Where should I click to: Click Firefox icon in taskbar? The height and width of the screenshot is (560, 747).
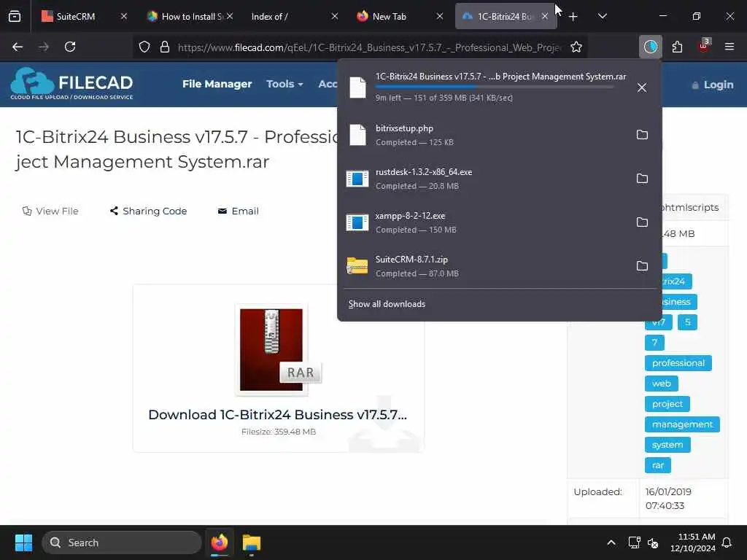click(219, 542)
